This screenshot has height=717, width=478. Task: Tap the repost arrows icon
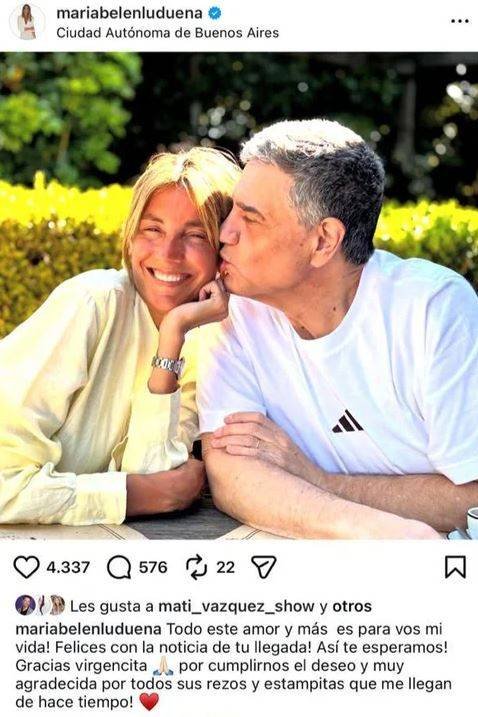click(x=197, y=567)
